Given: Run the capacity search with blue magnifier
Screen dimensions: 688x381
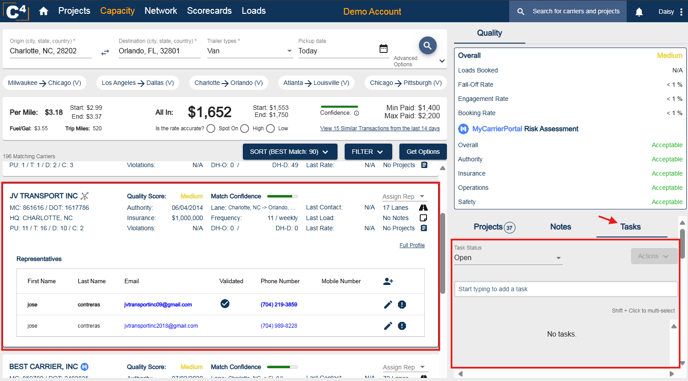Looking at the screenshot, I should click(x=427, y=45).
